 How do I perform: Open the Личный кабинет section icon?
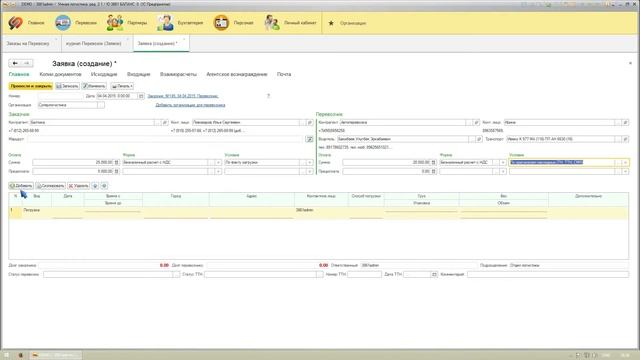[x=272, y=23]
